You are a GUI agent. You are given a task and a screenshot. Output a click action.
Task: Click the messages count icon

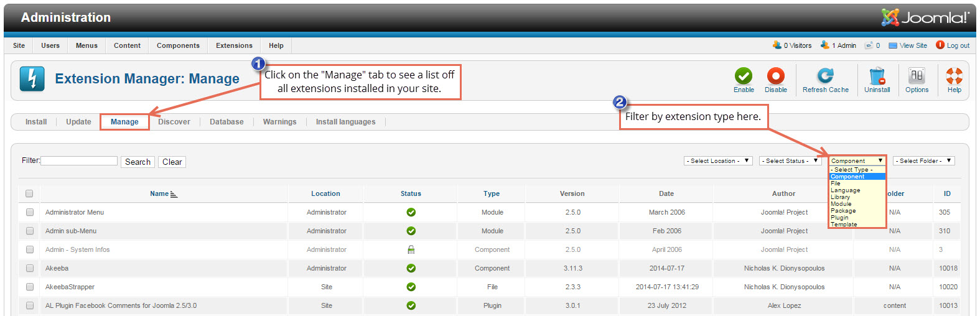pyautogui.click(x=869, y=45)
